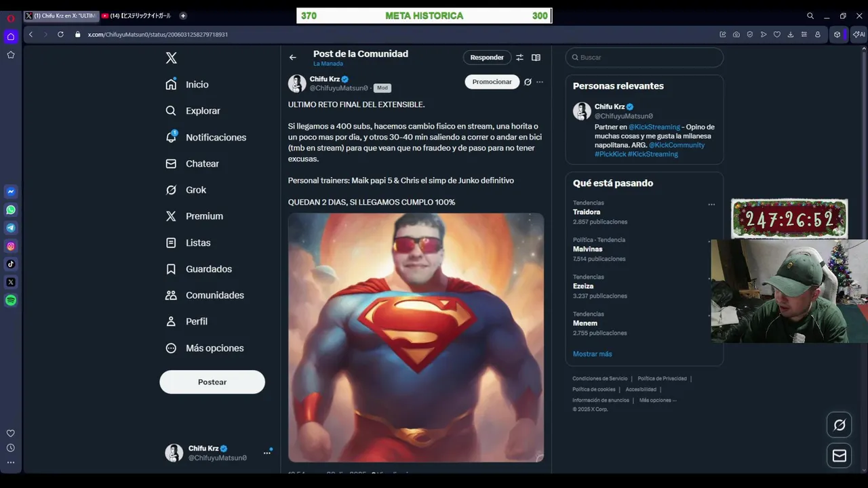Open Política de Privacidad link
The image size is (868, 488).
(x=663, y=379)
